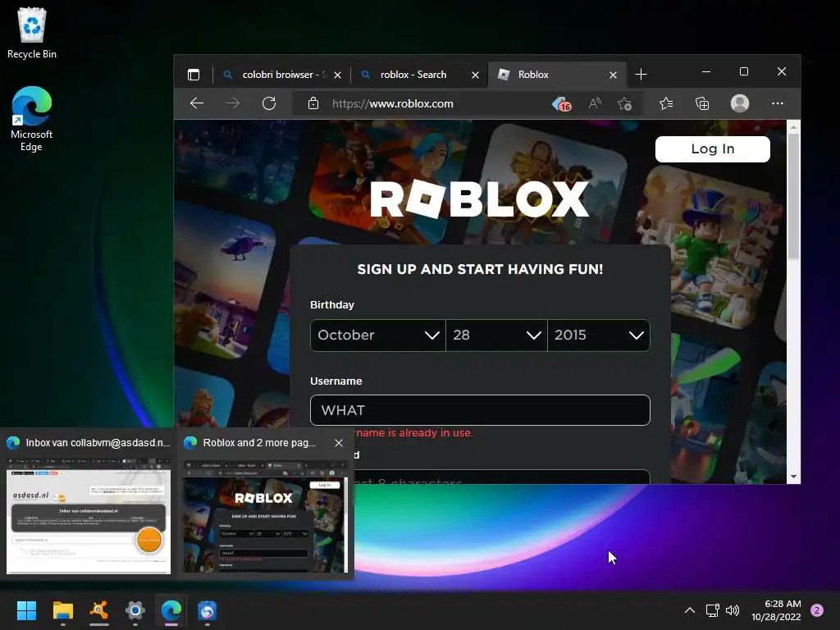This screenshot has width=840, height=630.
Task: Click the page's vertical scrollbar thumb
Action: [x=793, y=196]
